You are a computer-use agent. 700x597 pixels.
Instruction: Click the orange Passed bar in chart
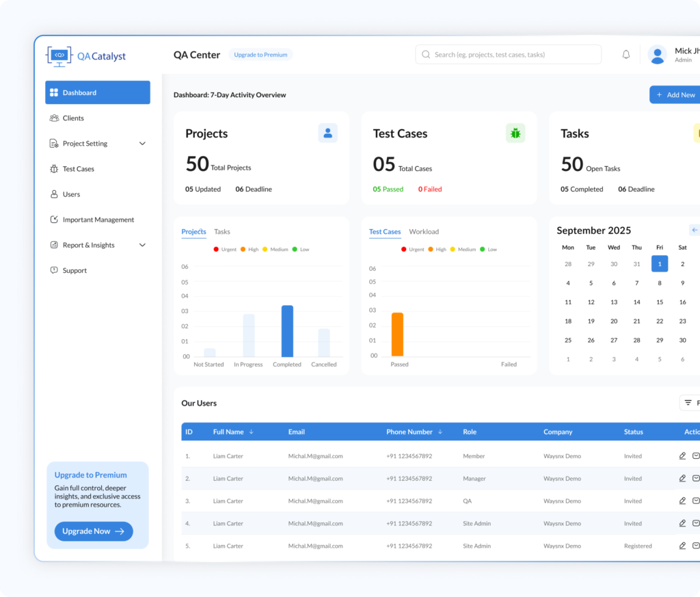tap(397, 334)
